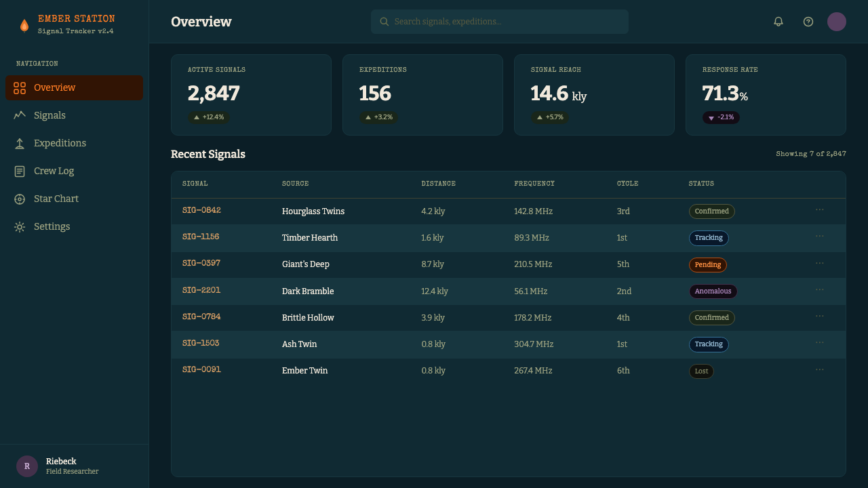Screen dimensions: 868x488
Task: Click the Confirmed status badge for Hourglass Twins
Action: click(x=712, y=211)
